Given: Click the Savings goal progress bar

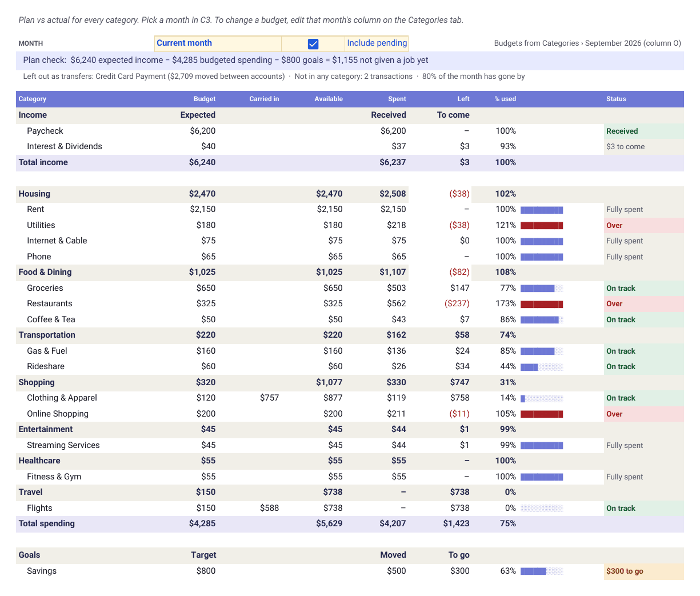Looking at the screenshot, I should (x=542, y=571).
